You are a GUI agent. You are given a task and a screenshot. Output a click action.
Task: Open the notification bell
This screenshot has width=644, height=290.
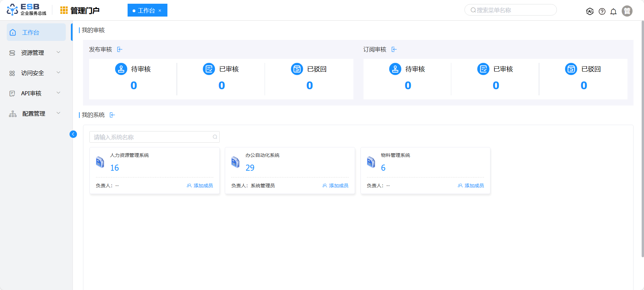613,11
